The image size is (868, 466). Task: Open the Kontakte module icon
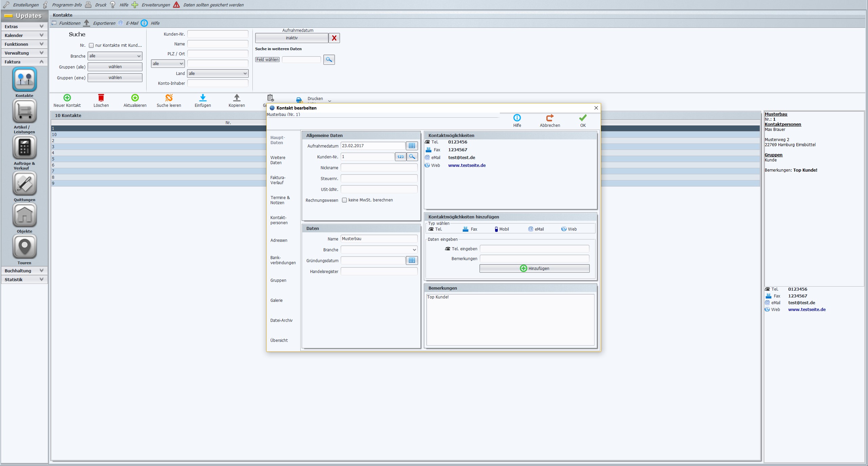click(x=24, y=79)
